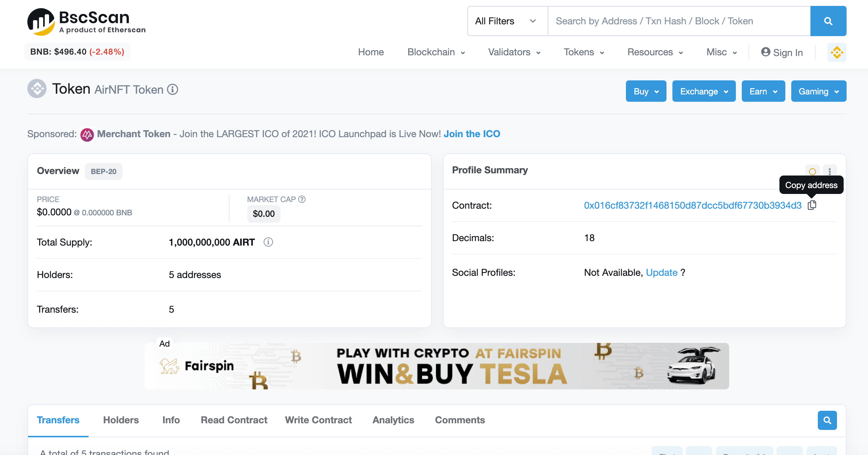
Task: Expand the Resources menu
Action: 655,52
